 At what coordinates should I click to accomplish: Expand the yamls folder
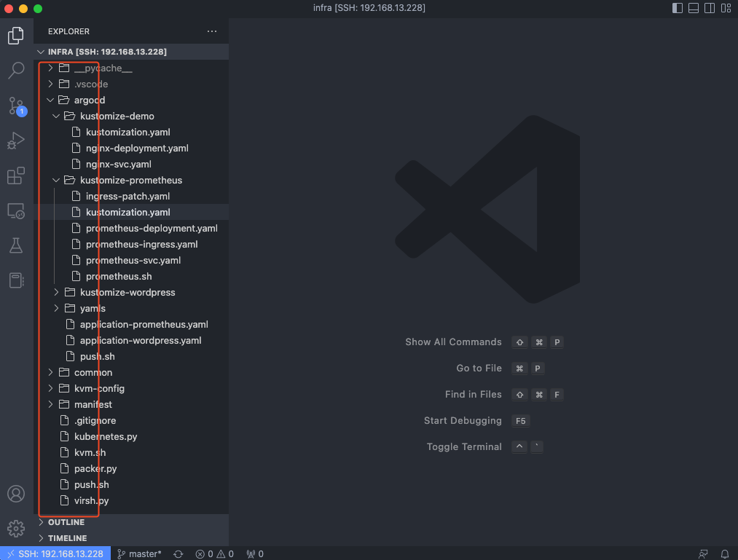click(x=131, y=308)
